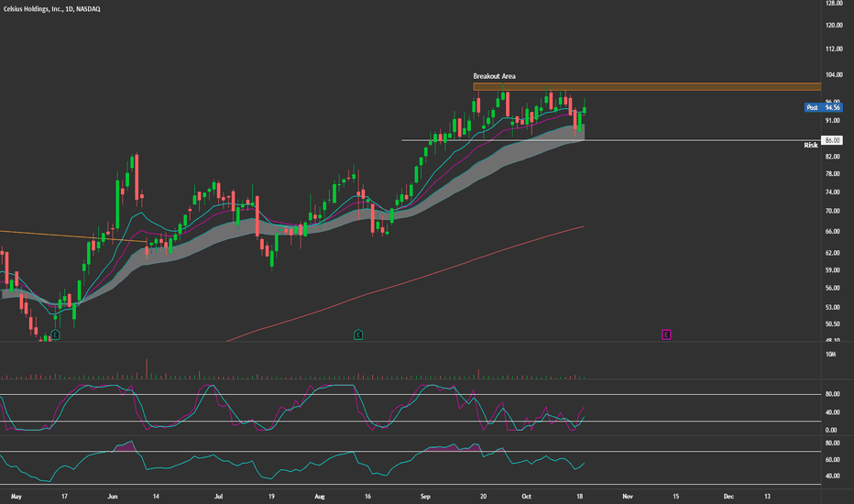The width and height of the screenshot is (854, 504).
Task: Click the 14 date label on time axis
Action: (x=156, y=497)
